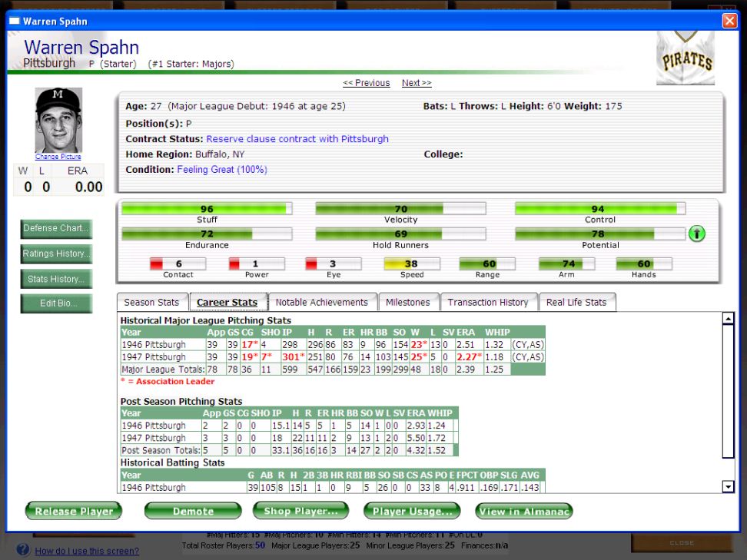Switch to Notable Achievements tab
747x560 pixels.
(x=322, y=303)
